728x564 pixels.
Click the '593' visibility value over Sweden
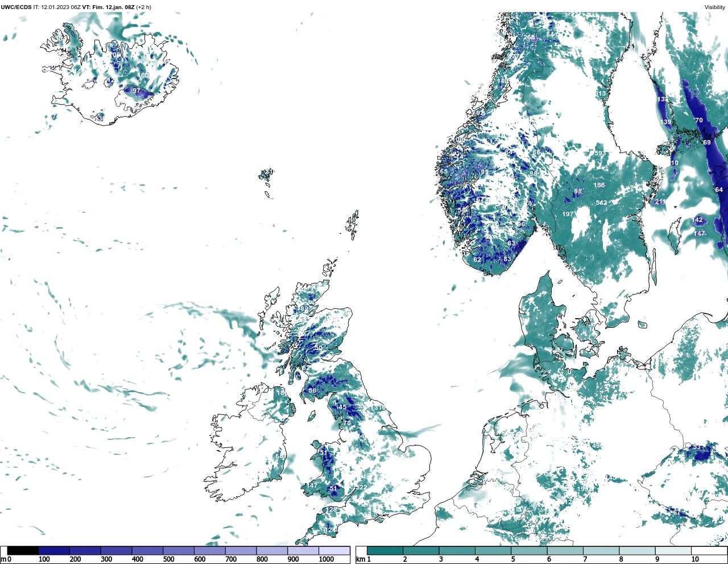[600, 154]
